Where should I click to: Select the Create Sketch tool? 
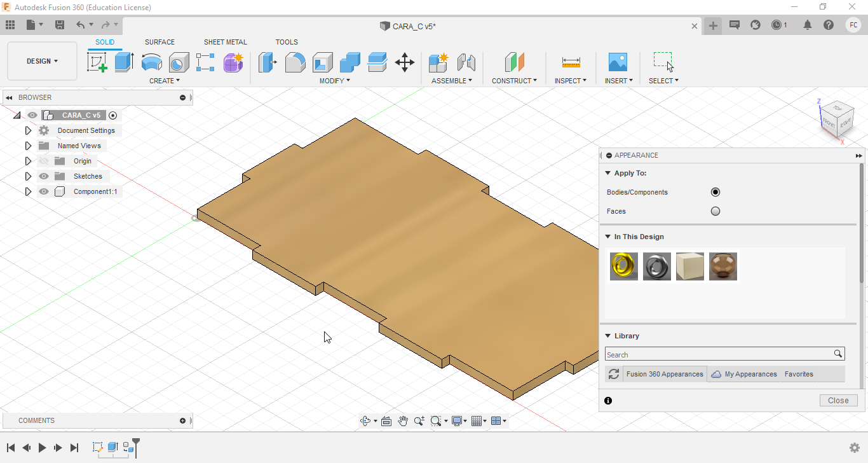(x=97, y=62)
